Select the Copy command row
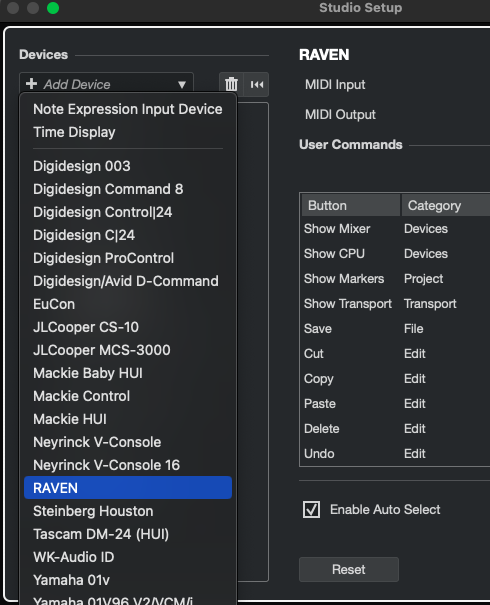Screen dimensions: 490x605 395,379
